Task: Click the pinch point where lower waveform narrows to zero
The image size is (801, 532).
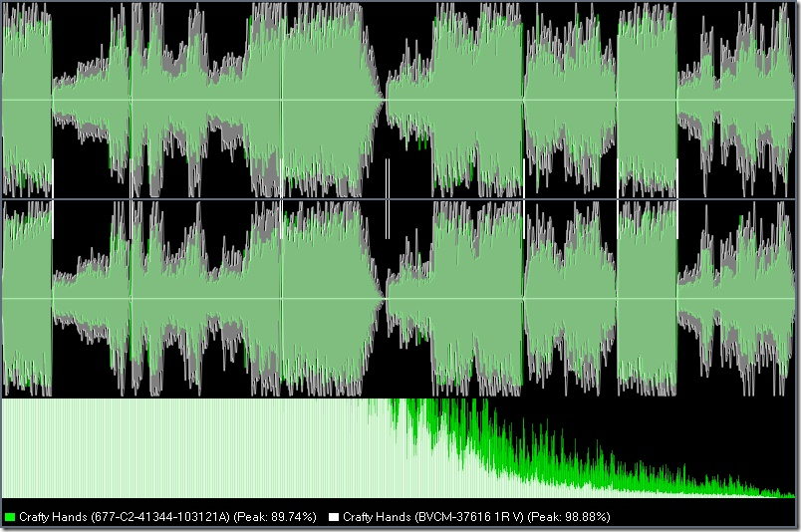Action: [385, 299]
